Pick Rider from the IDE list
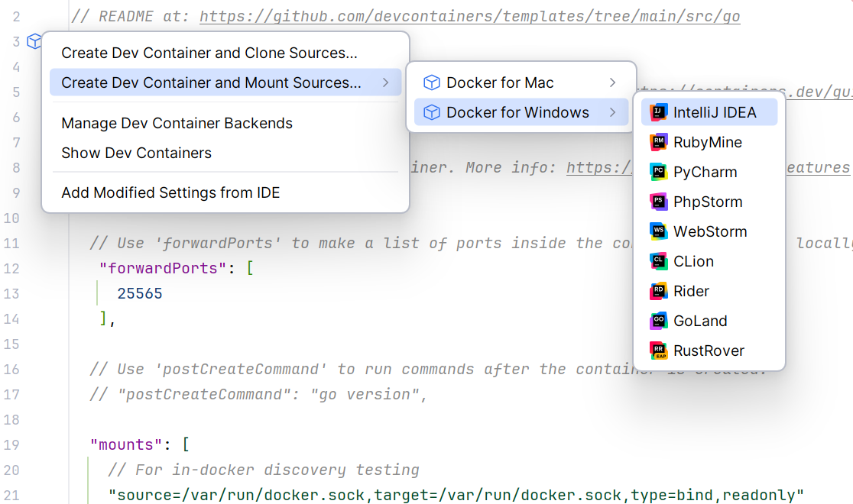The width and height of the screenshot is (853, 504). coord(709,291)
